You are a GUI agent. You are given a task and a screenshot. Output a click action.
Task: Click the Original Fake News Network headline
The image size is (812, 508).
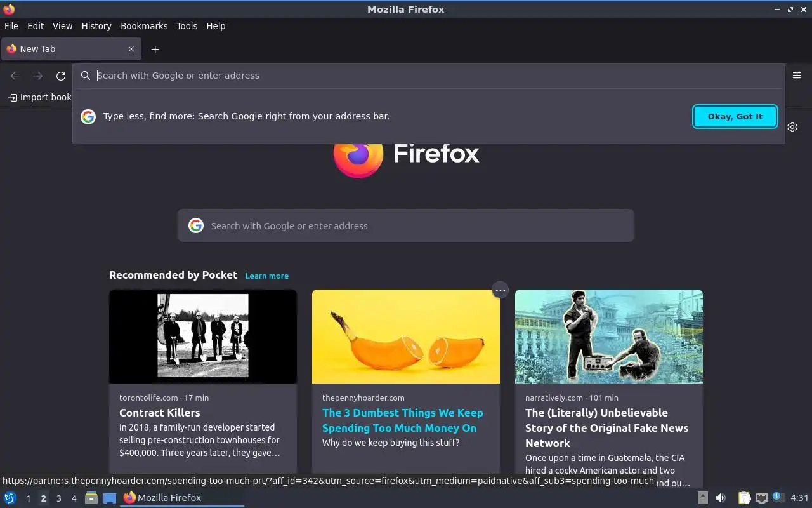click(x=606, y=428)
